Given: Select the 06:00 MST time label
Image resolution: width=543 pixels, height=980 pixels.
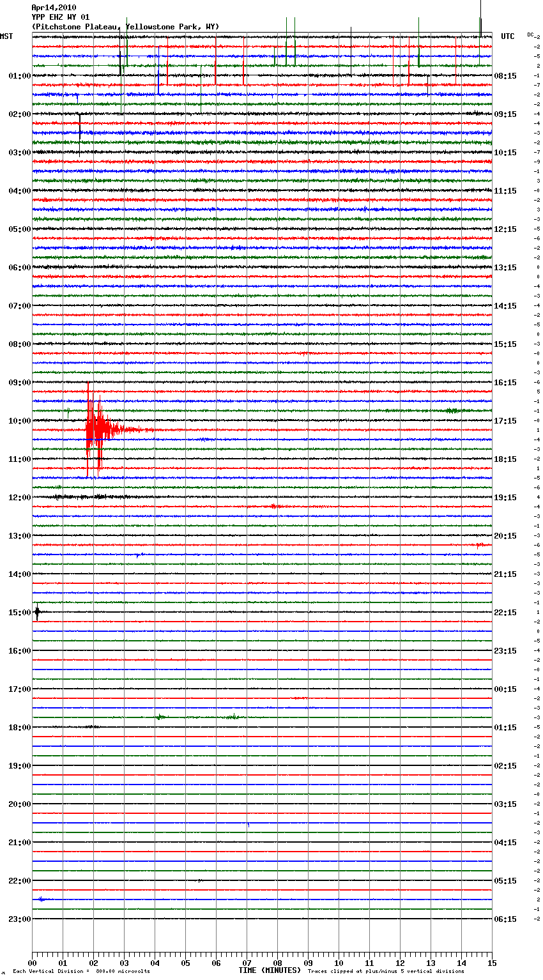Looking at the screenshot, I should 20,268.
